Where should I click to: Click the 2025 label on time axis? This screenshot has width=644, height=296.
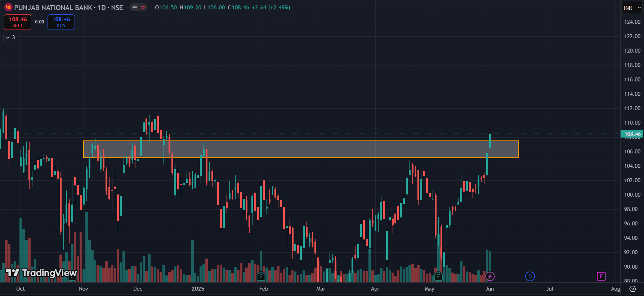[198, 289]
